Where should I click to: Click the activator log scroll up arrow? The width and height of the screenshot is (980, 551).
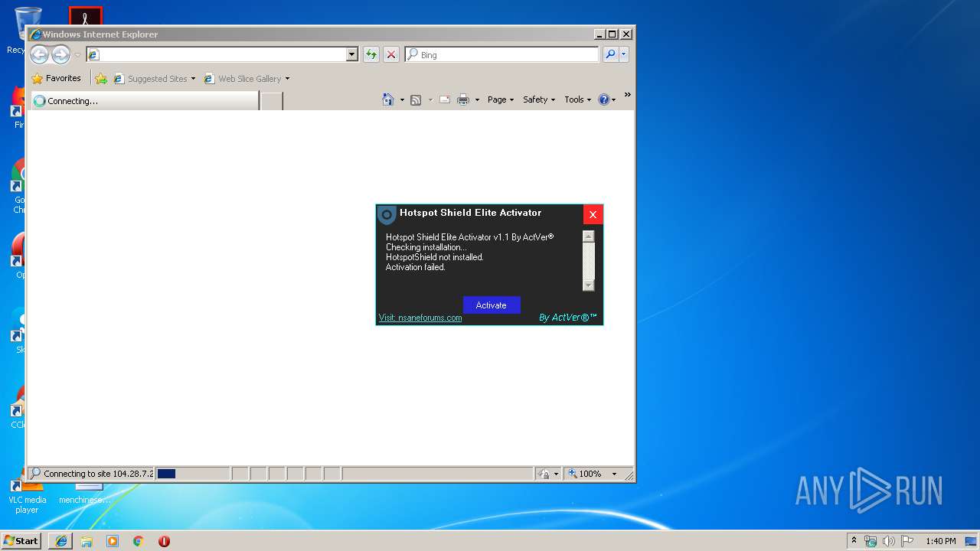tap(589, 236)
